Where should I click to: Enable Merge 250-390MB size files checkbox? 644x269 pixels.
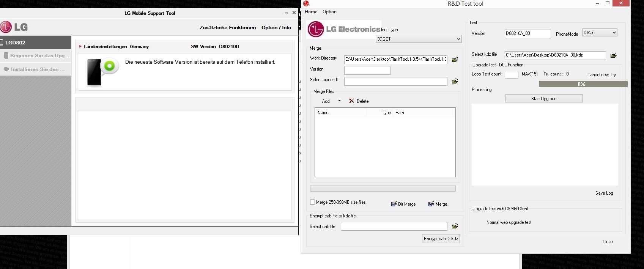pyautogui.click(x=312, y=202)
